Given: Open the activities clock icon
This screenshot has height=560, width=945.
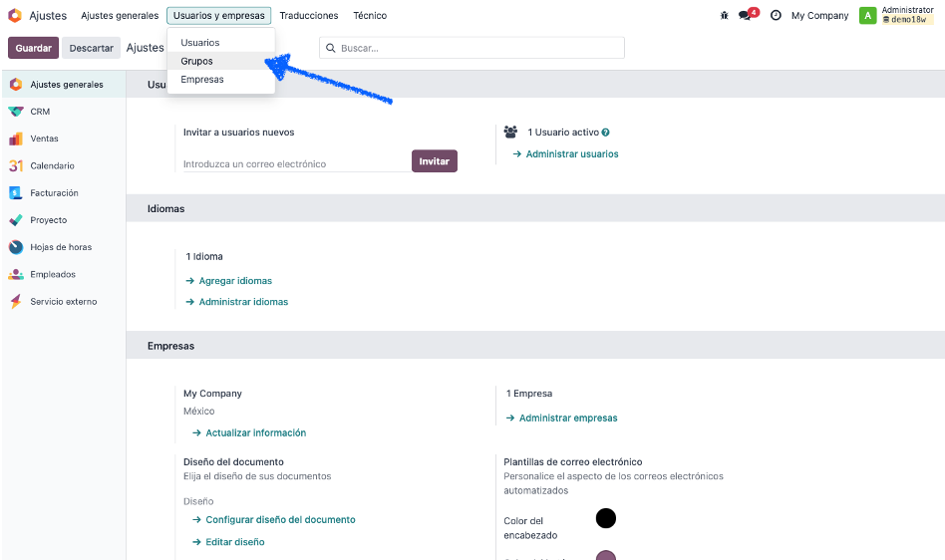Looking at the screenshot, I should pyautogui.click(x=776, y=16).
